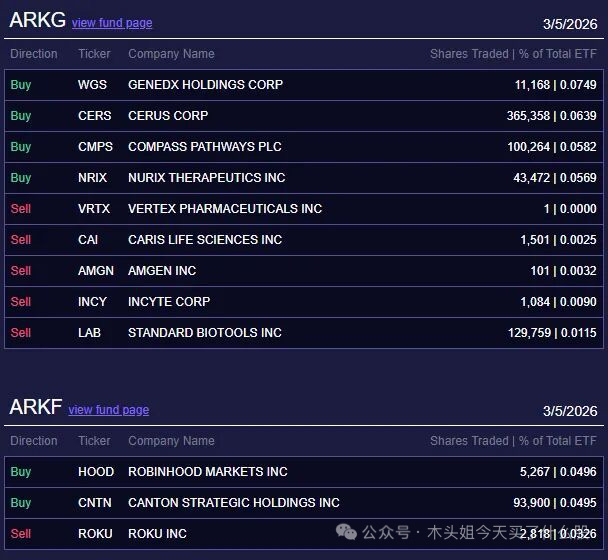Select the WGS ticker cell
The image size is (608, 560).
click(92, 85)
